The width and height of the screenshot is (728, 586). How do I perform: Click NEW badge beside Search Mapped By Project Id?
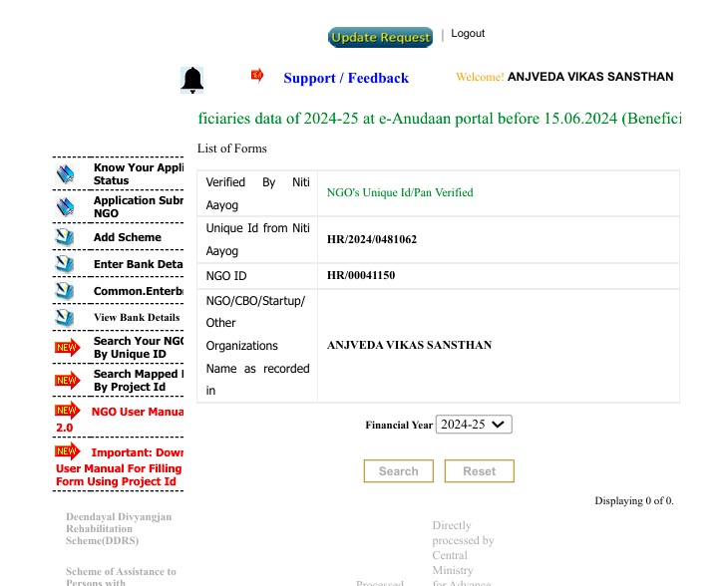point(67,381)
